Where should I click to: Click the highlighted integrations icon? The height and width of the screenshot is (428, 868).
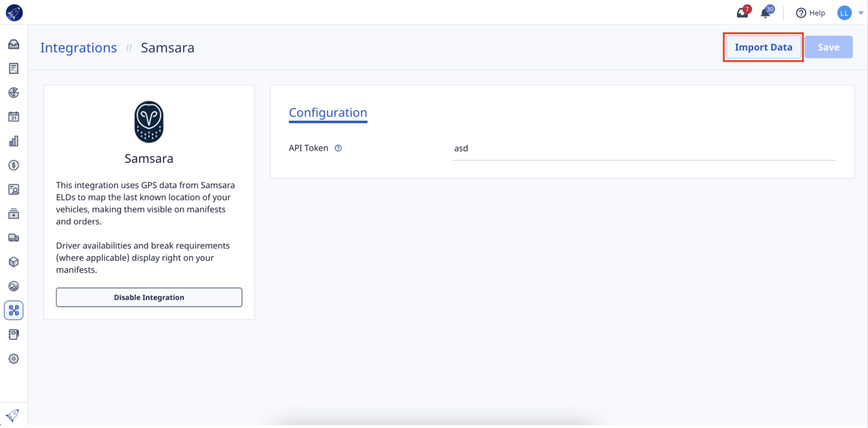click(13, 310)
